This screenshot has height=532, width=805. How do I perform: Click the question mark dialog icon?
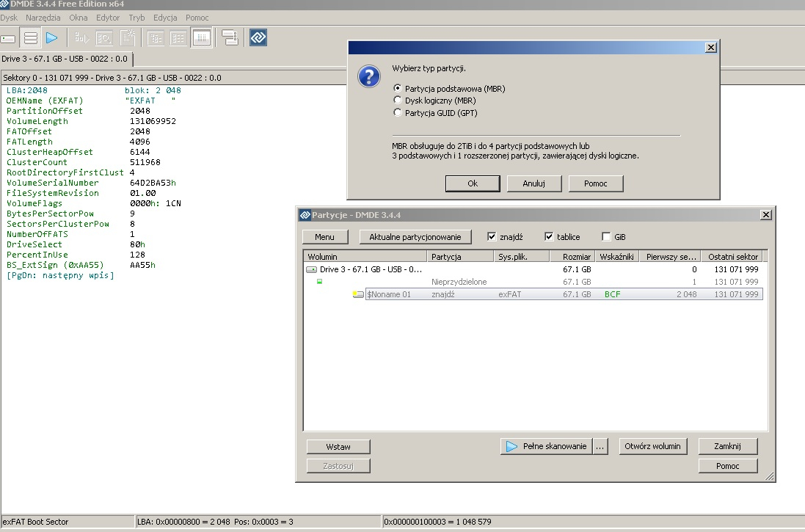coord(368,76)
